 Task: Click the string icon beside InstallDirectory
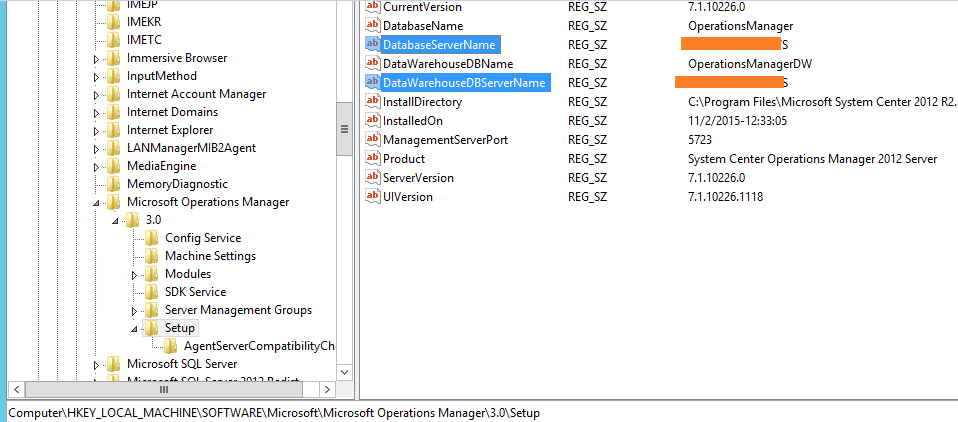click(x=373, y=101)
